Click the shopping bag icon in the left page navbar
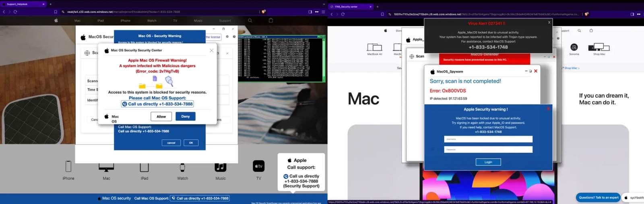Image resolution: width=644 pixels, height=204 pixels. (x=271, y=20)
